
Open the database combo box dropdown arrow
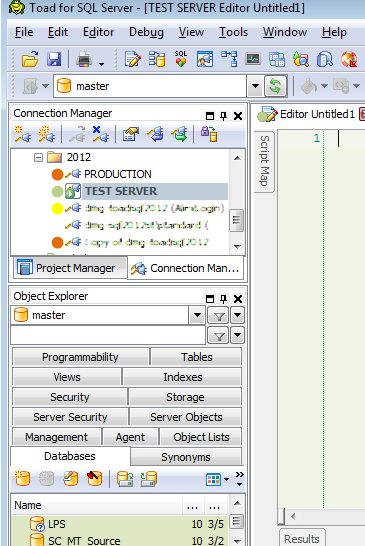tap(255, 86)
